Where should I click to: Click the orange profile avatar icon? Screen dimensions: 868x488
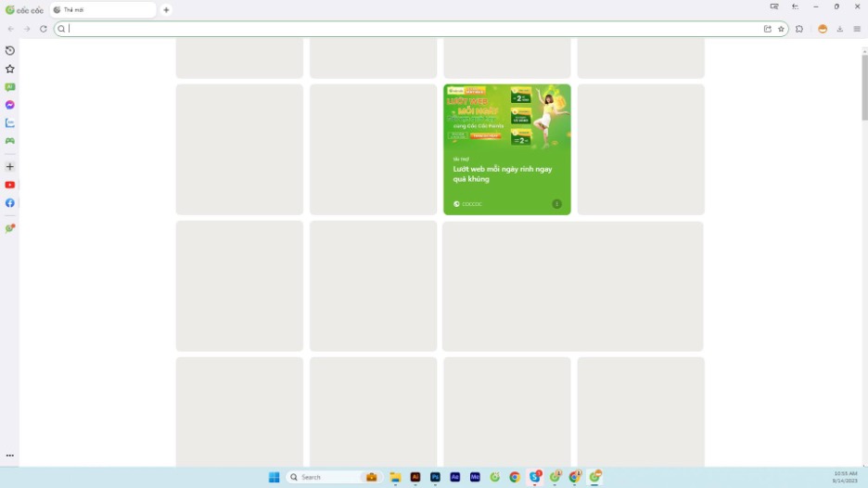pos(823,29)
